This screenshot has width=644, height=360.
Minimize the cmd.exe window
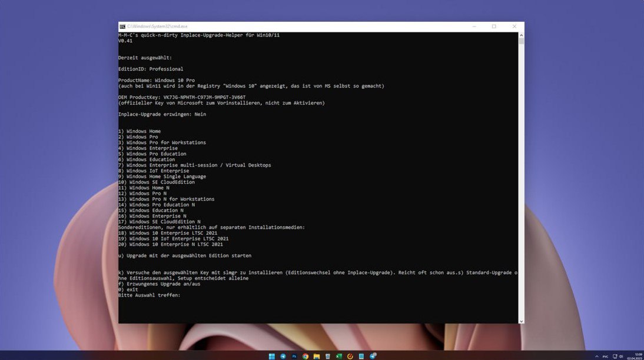click(x=474, y=26)
